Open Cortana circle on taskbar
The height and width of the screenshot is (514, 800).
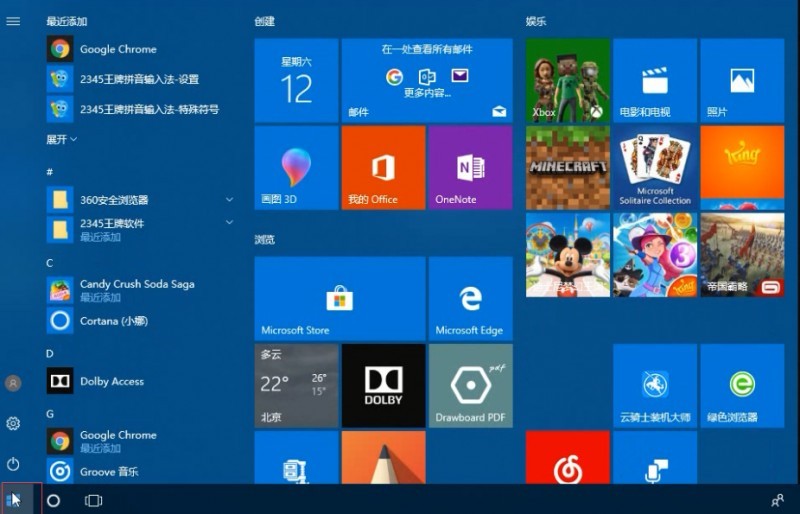point(54,501)
